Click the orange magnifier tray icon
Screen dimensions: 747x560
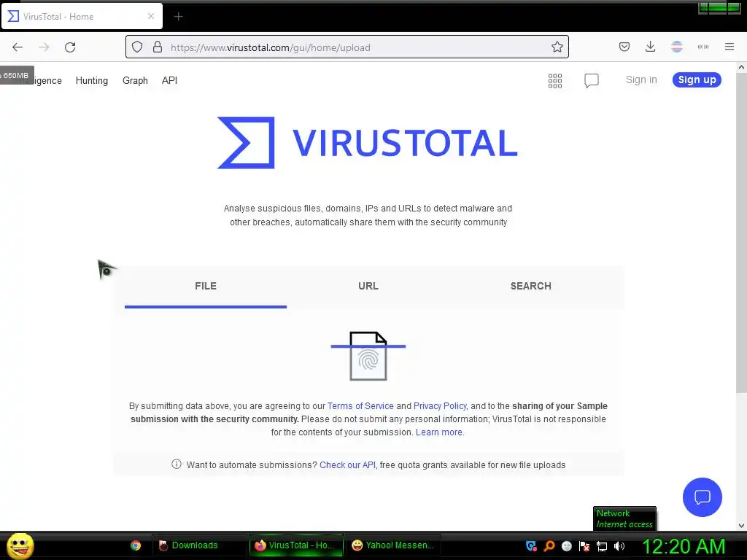click(x=549, y=545)
